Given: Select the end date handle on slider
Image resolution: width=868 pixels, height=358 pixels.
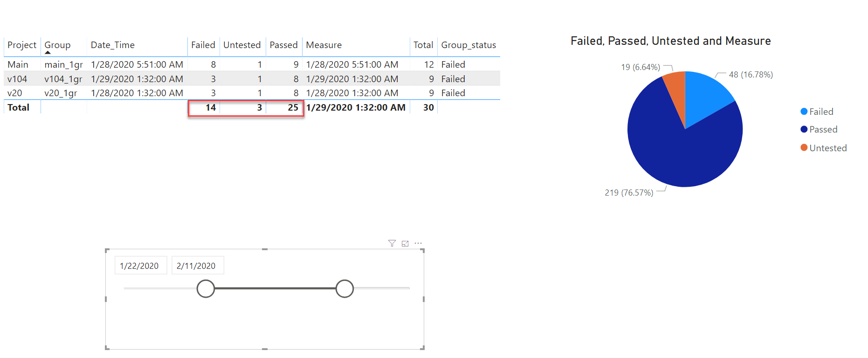Looking at the screenshot, I should tap(344, 288).
